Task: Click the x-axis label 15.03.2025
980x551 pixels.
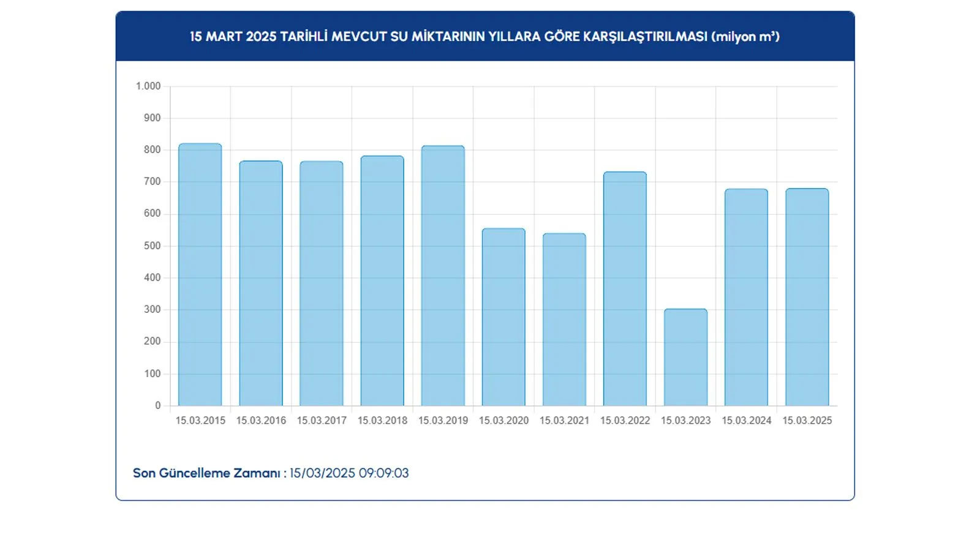Action: [x=807, y=421]
